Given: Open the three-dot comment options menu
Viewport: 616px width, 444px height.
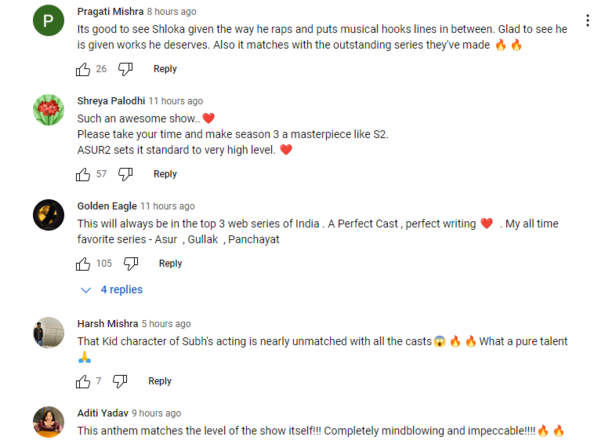Looking at the screenshot, I should coord(588,21).
